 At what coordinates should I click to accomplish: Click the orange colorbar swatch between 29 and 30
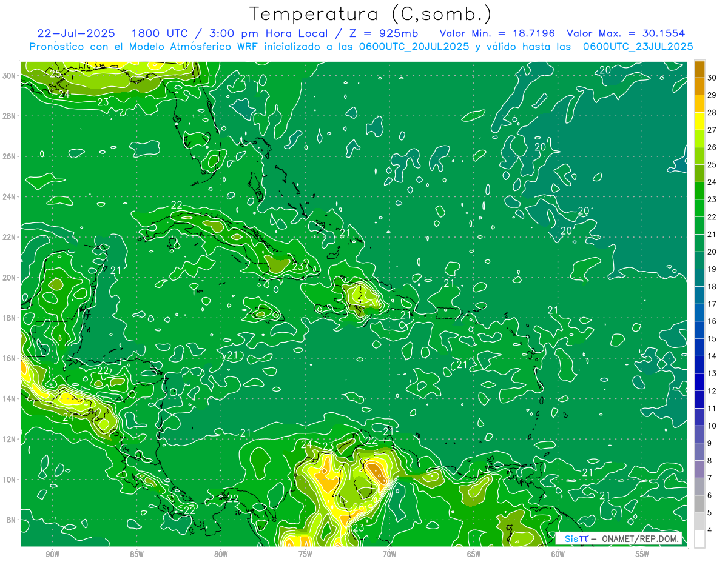click(x=699, y=87)
